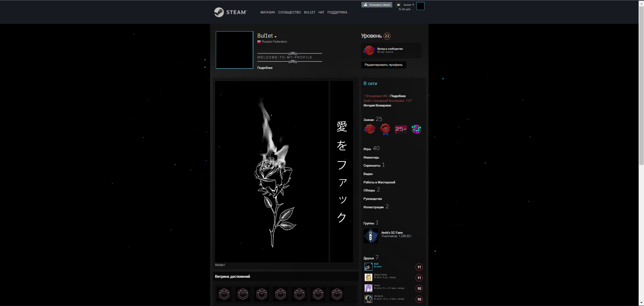Click the Steam logo in header
Screen dimensions: 644x306
coord(230,12)
